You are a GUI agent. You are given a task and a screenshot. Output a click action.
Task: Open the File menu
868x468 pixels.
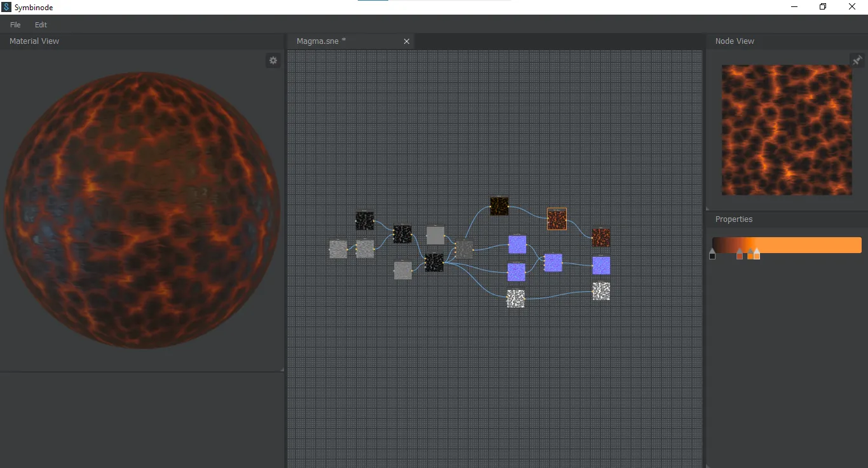(x=15, y=25)
